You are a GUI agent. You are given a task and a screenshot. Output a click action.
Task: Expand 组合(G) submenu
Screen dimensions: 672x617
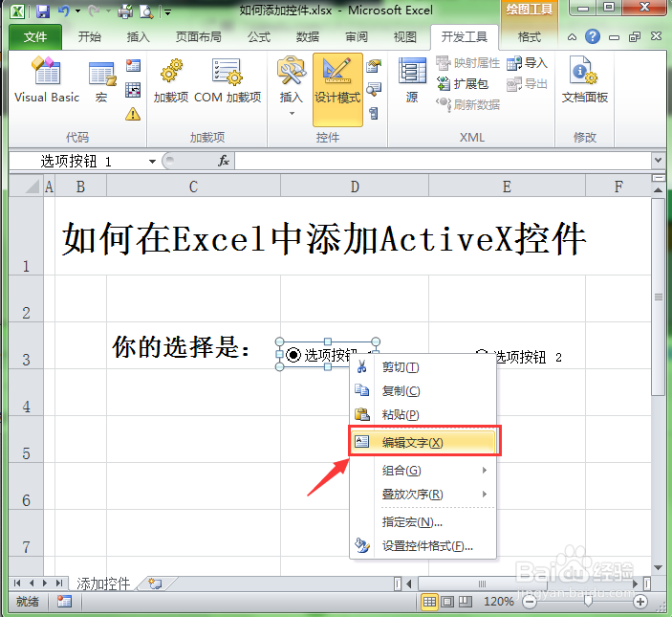tap(423, 471)
